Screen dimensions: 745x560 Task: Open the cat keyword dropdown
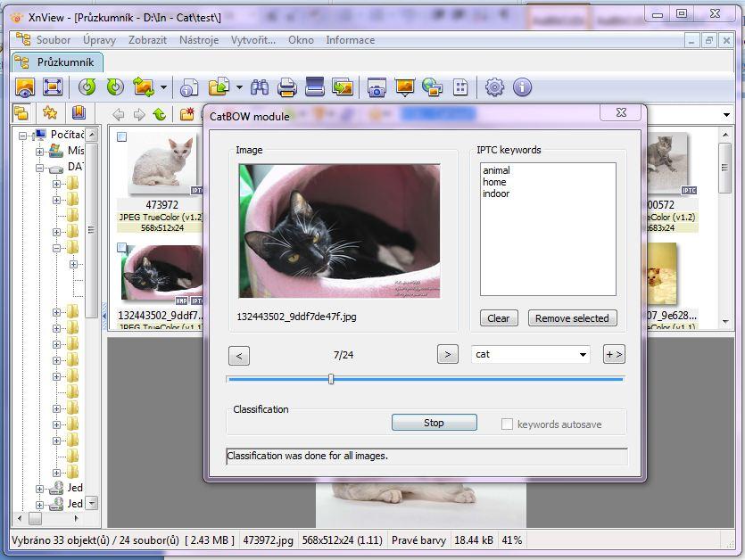583,355
